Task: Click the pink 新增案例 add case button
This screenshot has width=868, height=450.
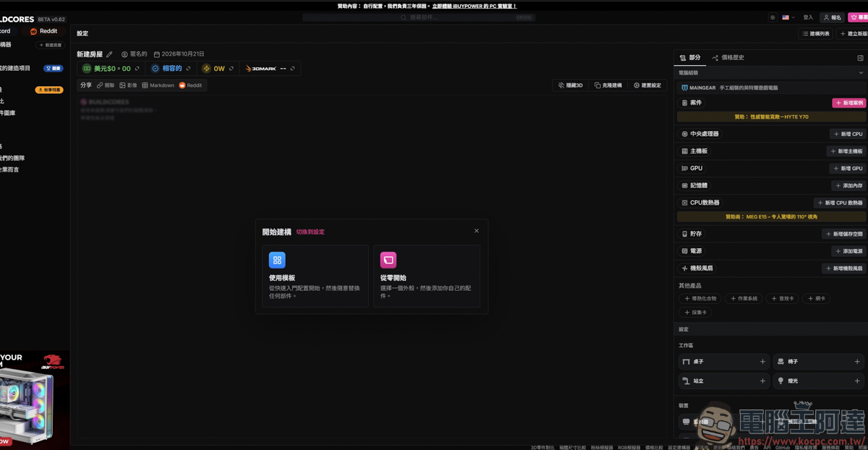Action: point(849,103)
